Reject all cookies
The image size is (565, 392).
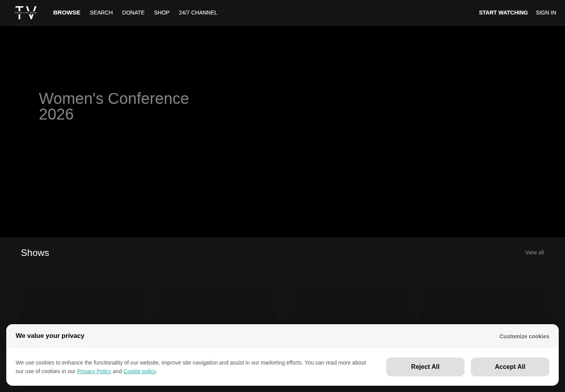coord(425,367)
